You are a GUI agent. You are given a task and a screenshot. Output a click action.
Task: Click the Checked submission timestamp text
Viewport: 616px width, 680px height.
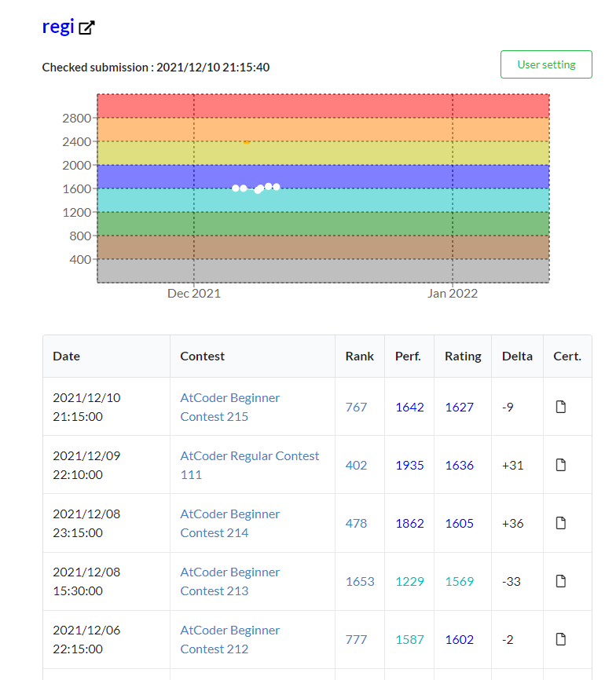tap(156, 68)
